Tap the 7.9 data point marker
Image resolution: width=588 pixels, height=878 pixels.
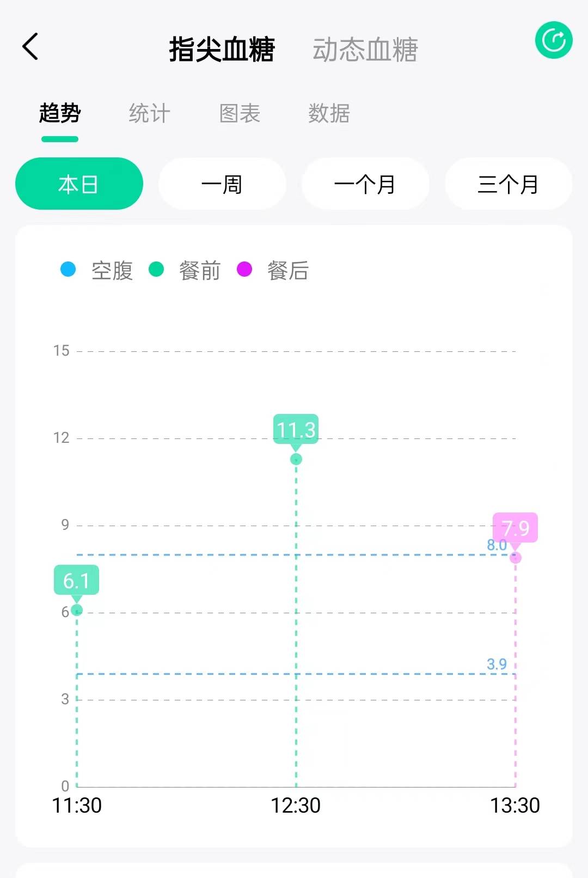[516, 557]
